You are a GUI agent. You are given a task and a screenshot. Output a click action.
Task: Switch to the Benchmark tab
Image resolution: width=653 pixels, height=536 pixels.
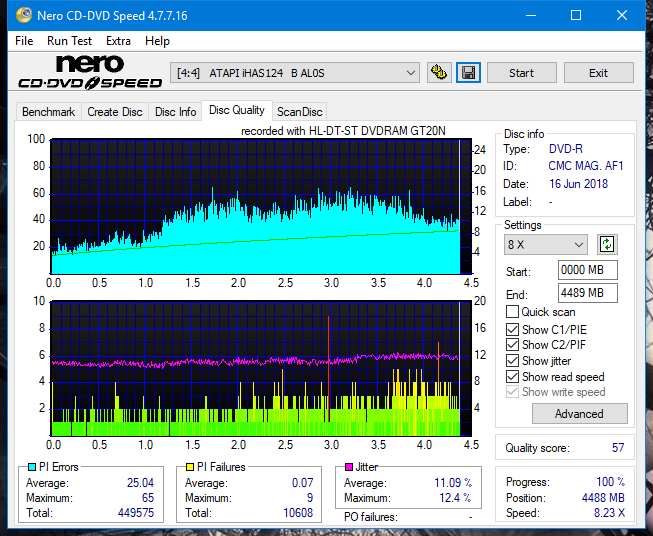pyautogui.click(x=49, y=112)
